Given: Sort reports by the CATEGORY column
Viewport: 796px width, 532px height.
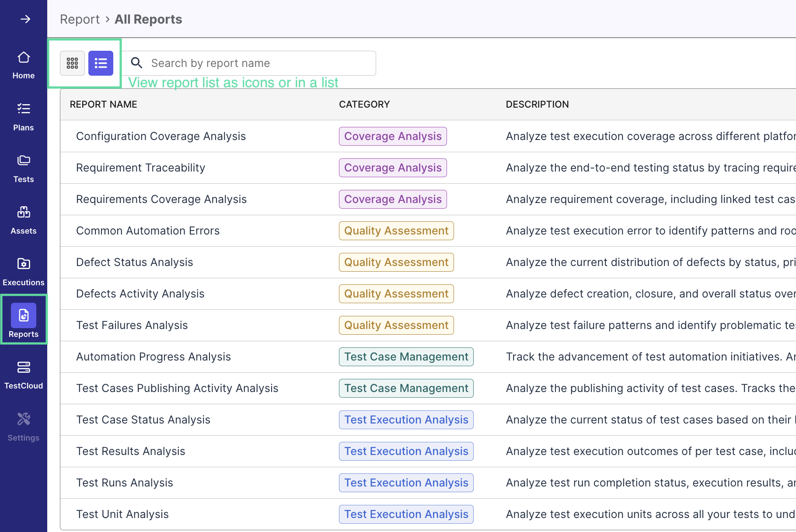Looking at the screenshot, I should 364,104.
